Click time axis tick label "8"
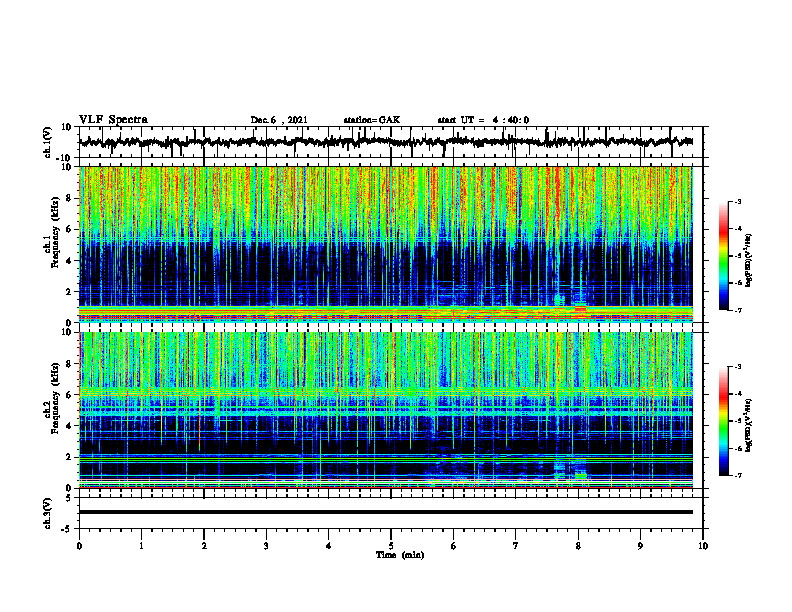Image resolution: width=792 pixels, height=612 pixels. pyautogui.click(x=578, y=546)
